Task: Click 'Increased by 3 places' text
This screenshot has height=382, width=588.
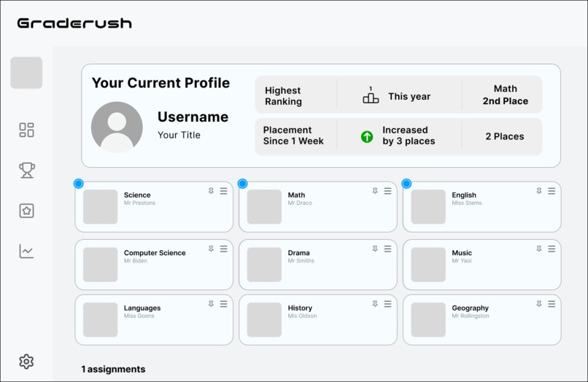Action: [409, 136]
